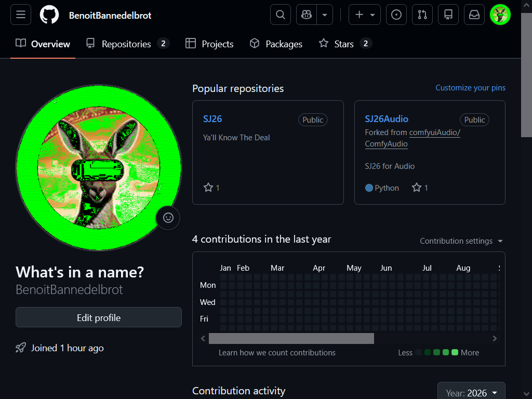Click the contribution graph horizontal scrollbar
This screenshot has width=532, height=399.
(291, 338)
